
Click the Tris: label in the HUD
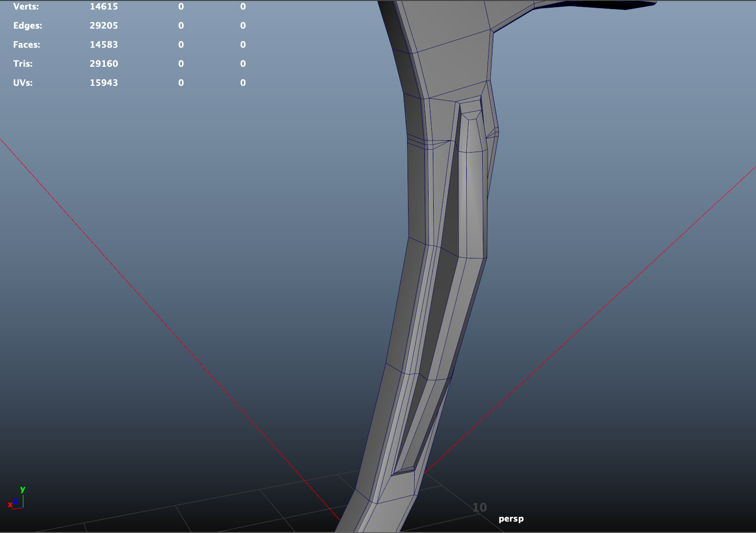(x=23, y=64)
